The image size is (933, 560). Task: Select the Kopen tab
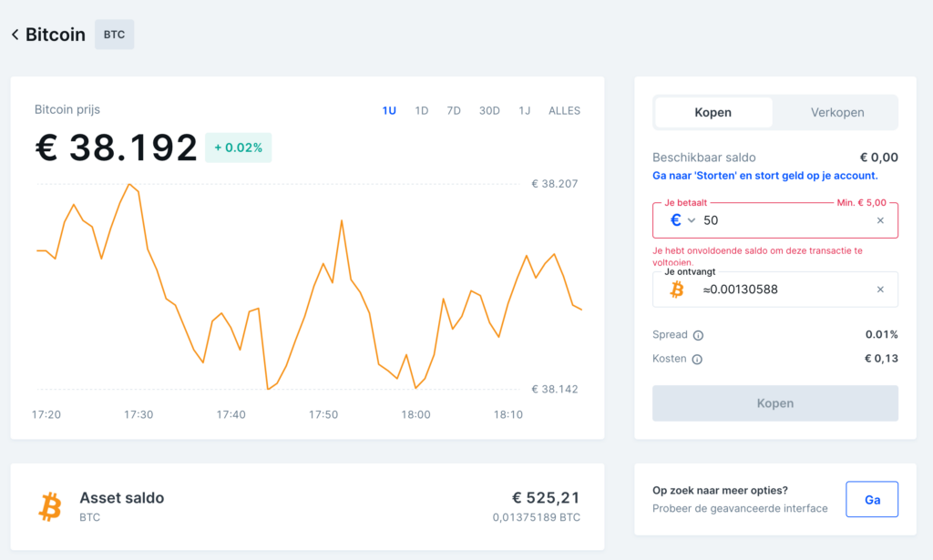[x=713, y=112]
